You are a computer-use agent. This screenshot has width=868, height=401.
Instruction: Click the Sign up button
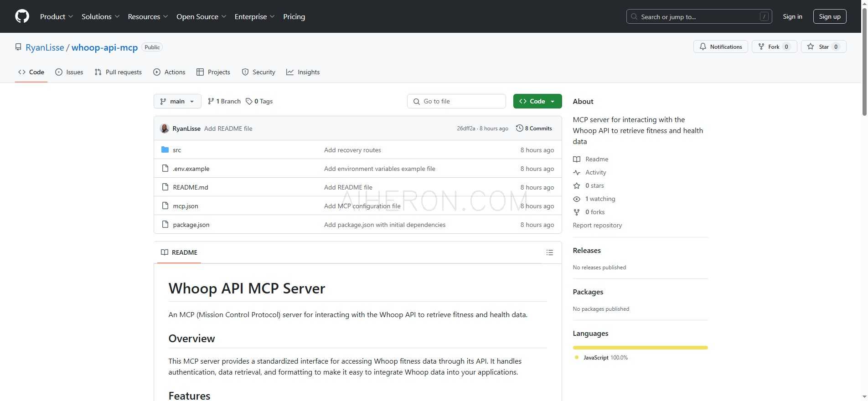(830, 16)
